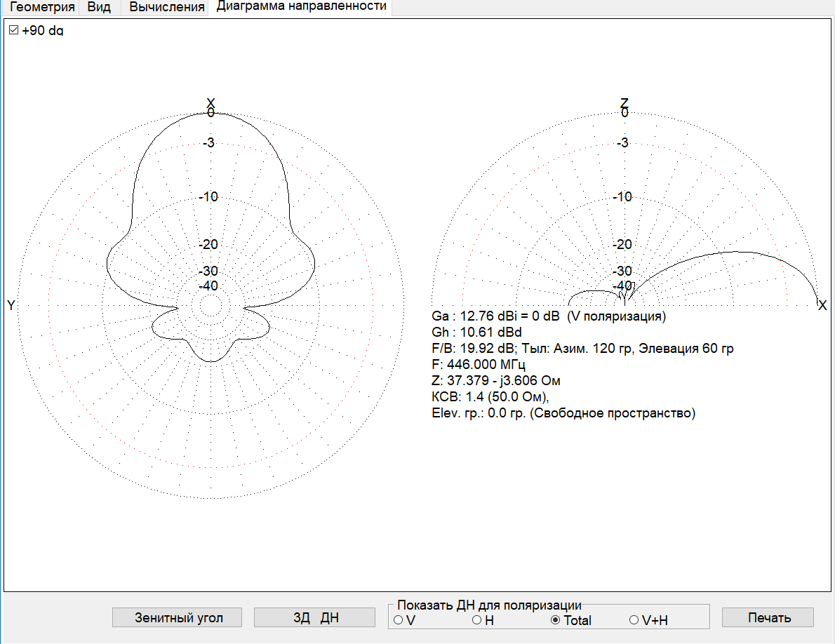
Task: Click the Elev. гр.: 0.0 гр. line
Action: point(563,413)
